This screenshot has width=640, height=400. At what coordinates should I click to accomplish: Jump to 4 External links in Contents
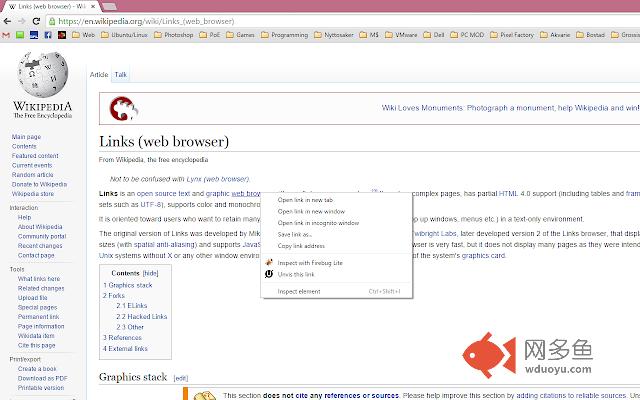(x=125, y=349)
